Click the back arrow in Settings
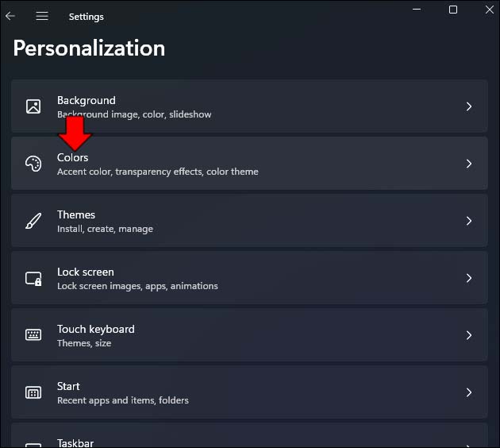The image size is (500, 448). click(x=10, y=16)
